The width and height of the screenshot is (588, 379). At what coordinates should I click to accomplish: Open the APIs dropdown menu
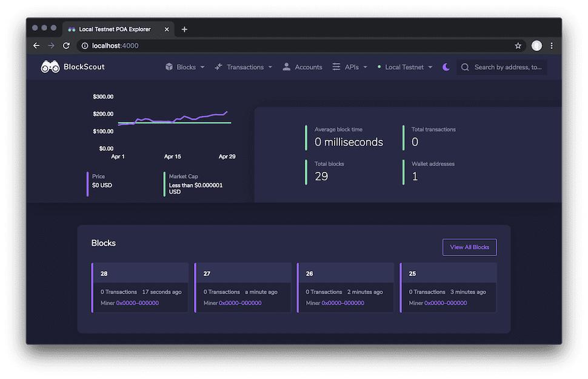tap(350, 67)
